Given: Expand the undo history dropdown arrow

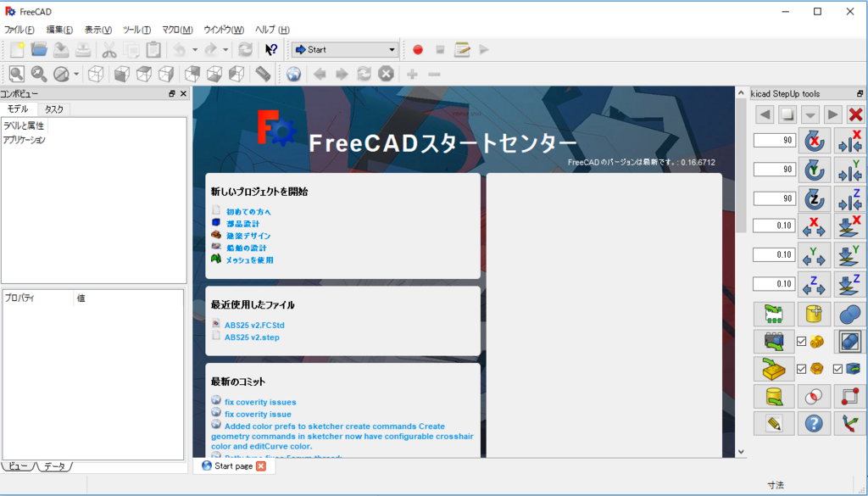Looking at the screenshot, I should click(194, 50).
